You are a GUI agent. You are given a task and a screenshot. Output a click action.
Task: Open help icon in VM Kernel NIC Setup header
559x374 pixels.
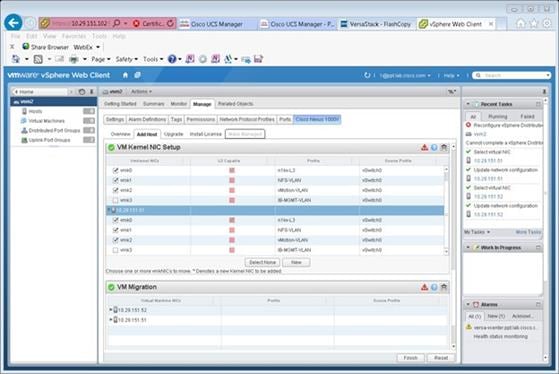pyautogui.click(x=434, y=147)
